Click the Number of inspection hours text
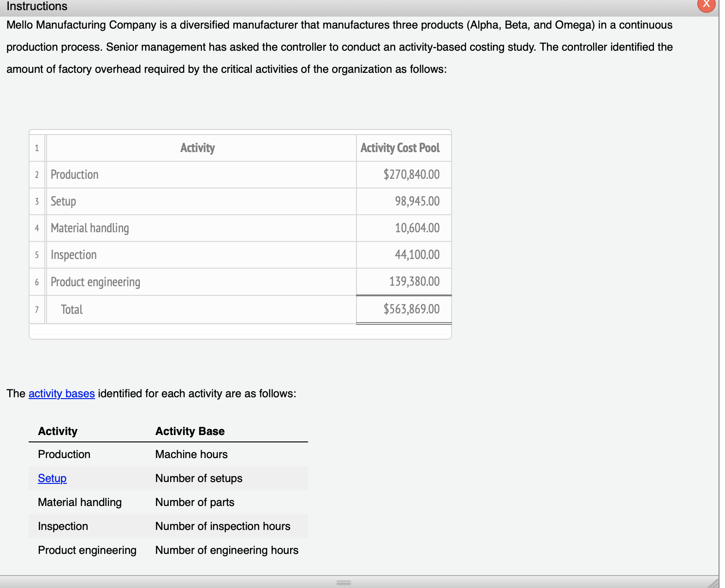 (x=223, y=526)
